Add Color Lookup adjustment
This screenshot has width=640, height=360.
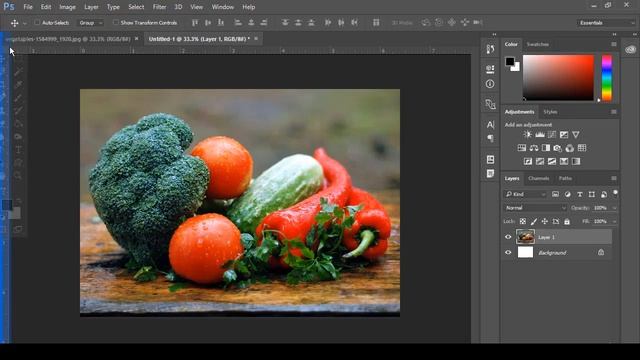[582, 148]
